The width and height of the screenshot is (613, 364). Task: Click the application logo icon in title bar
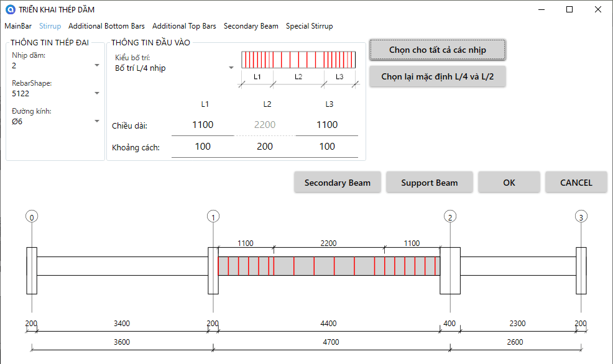pyautogui.click(x=10, y=9)
